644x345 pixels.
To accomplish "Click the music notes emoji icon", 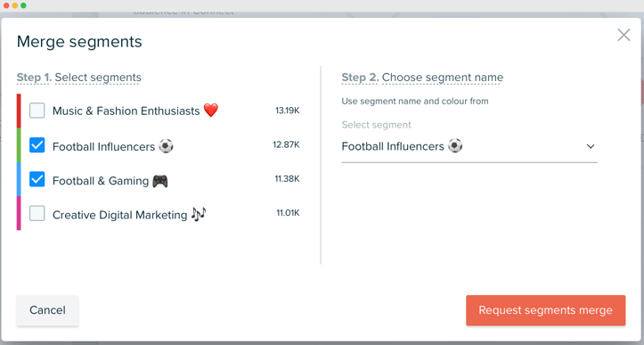I will [x=199, y=214].
